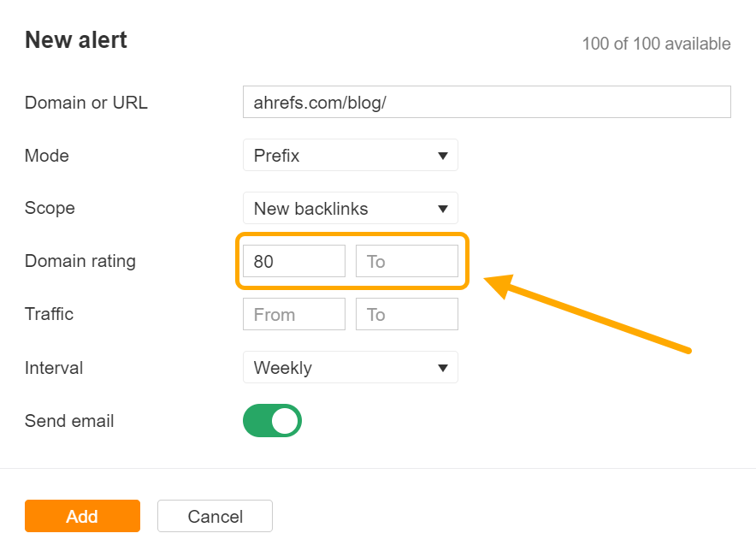756x557 pixels.
Task: Click the New alert heading
Action: 76,40
